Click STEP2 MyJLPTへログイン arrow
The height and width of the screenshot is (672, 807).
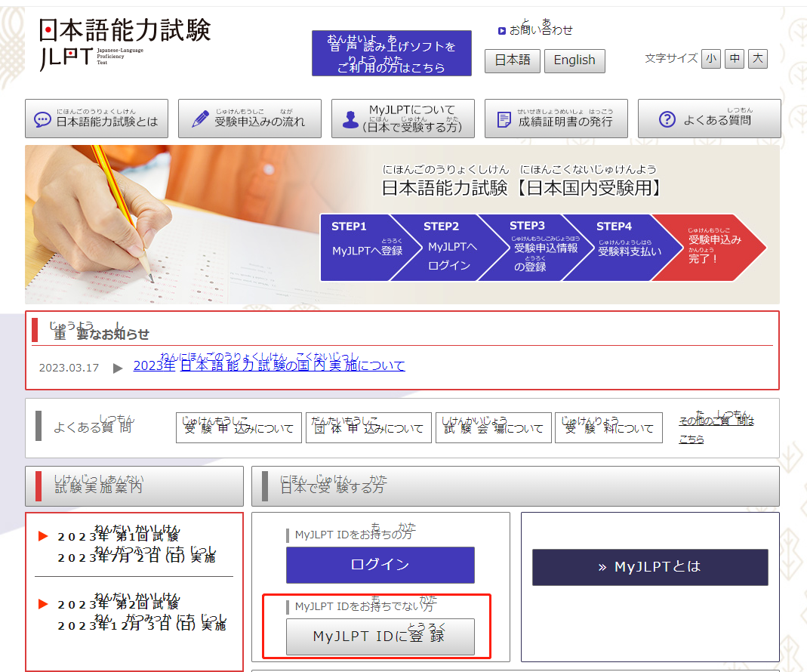(449, 247)
